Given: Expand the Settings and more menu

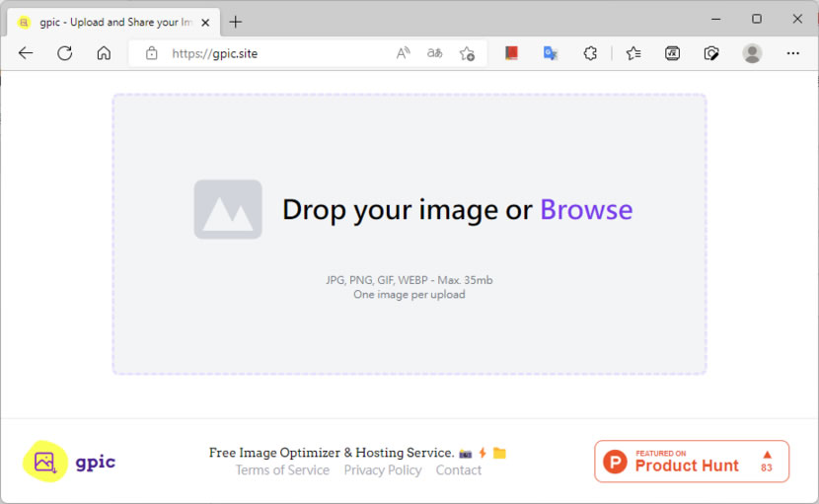Looking at the screenshot, I should pyautogui.click(x=793, y=53).
